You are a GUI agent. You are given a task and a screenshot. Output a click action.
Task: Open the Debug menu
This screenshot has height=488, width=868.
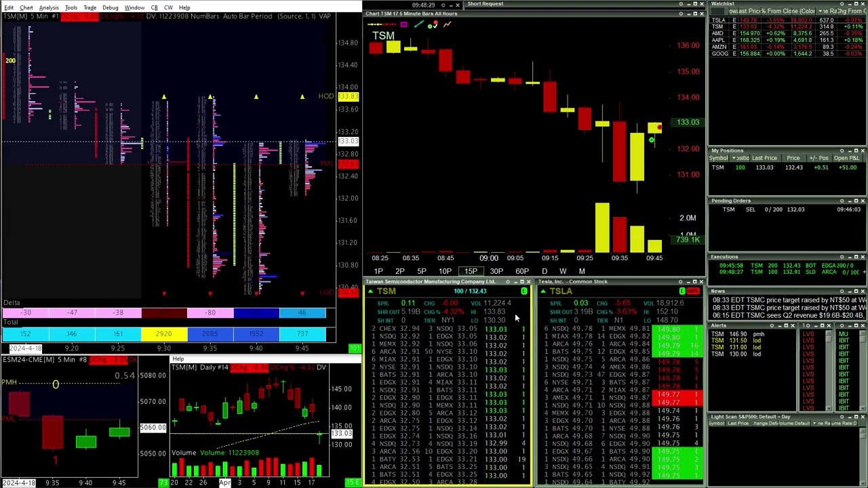point(110,7)
